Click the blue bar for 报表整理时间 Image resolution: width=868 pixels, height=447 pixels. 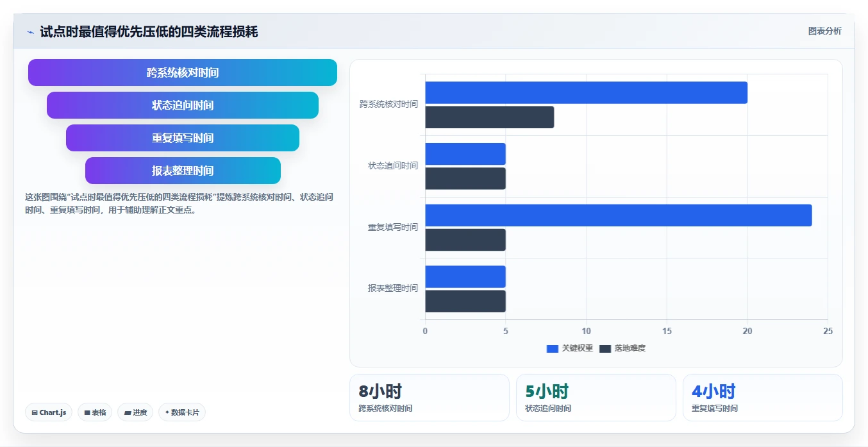pos(465,276)
